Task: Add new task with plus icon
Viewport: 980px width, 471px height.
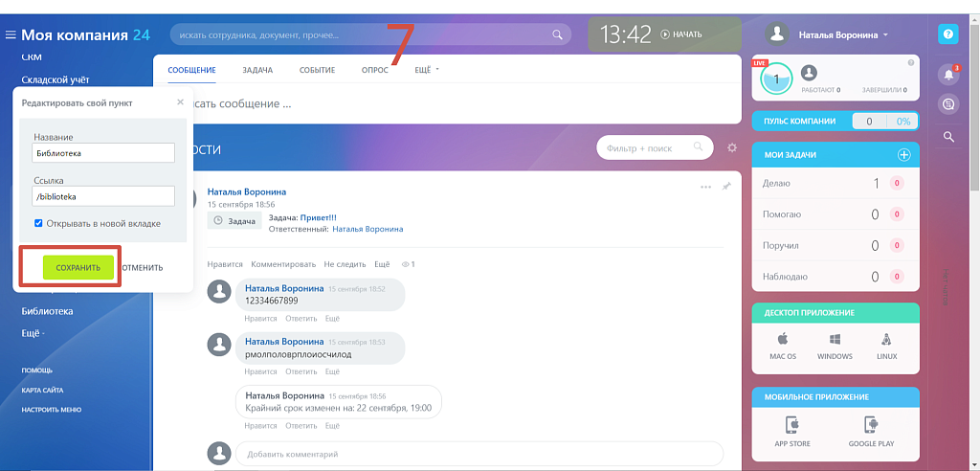Action: tap(902, 155)
